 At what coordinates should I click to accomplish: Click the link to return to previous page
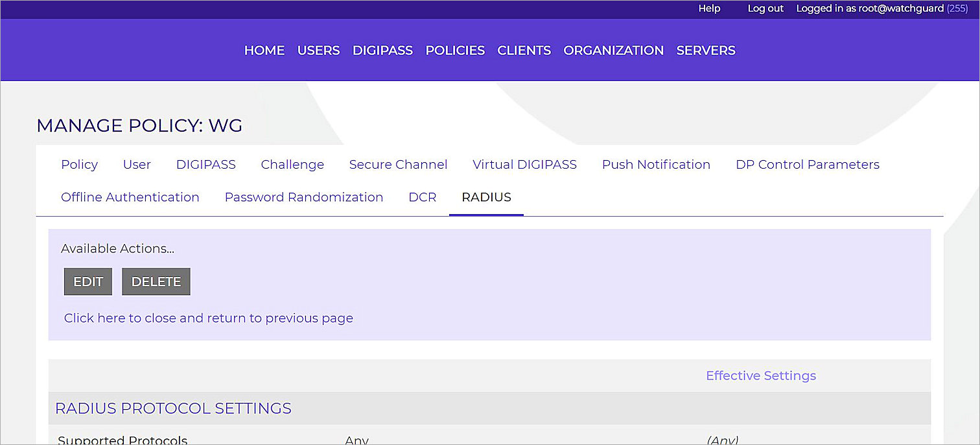pyautogui.click(x=208, y=318)
